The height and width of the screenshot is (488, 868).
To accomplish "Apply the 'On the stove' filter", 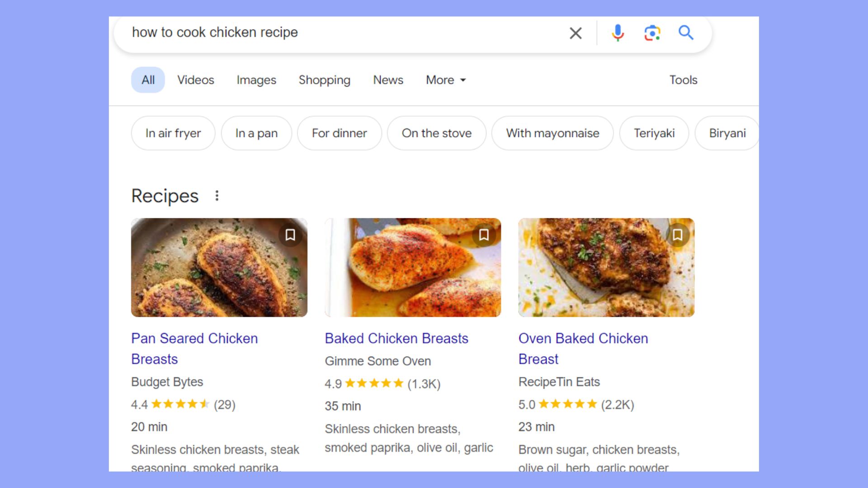I will coord(436,133).
